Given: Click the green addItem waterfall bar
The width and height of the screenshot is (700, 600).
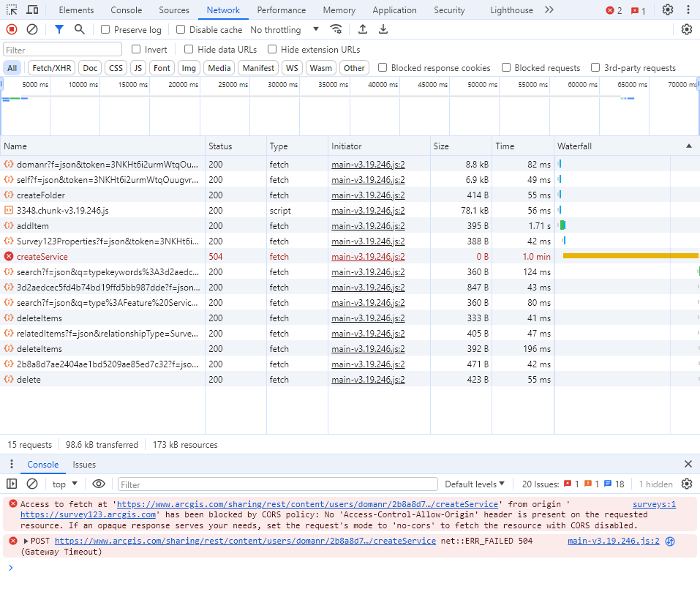Looking at the screenshot, I should [x=562, y=225].
